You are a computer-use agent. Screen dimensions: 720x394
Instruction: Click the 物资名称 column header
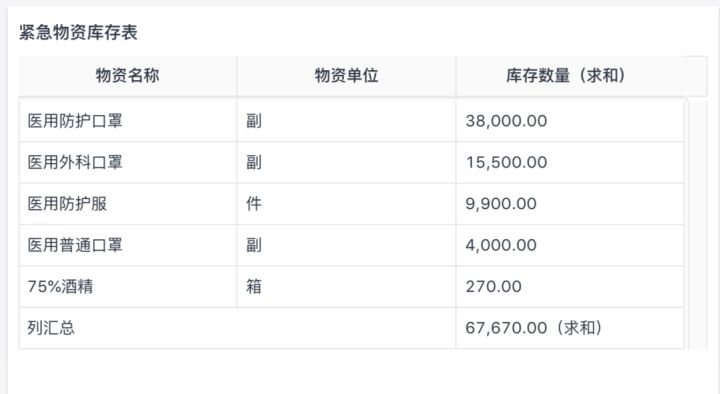tap(128, 76)
